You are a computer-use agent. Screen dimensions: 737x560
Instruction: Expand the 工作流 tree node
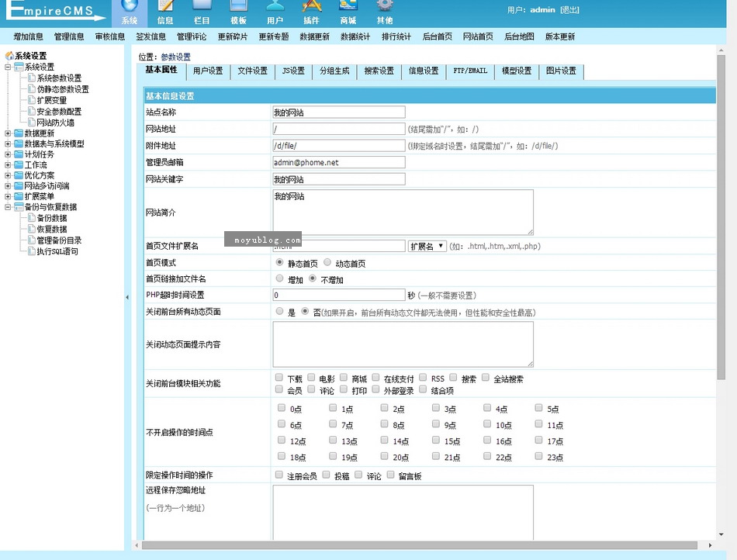8,165
